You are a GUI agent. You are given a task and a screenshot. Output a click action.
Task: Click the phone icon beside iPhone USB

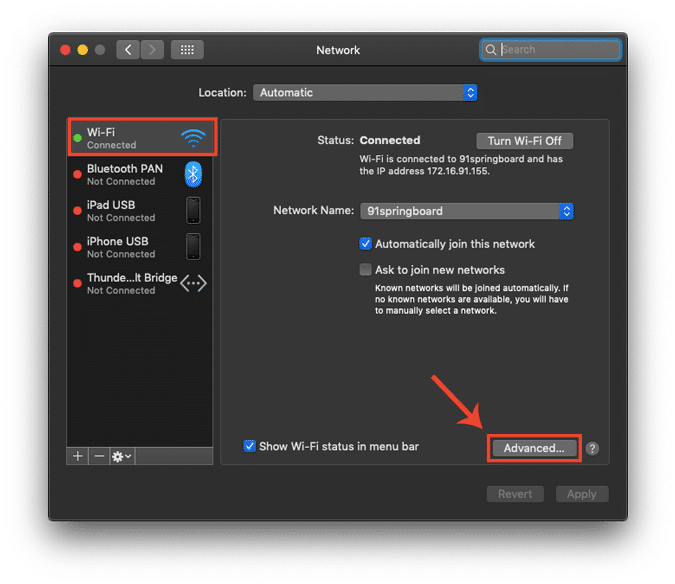pos(193,247)
